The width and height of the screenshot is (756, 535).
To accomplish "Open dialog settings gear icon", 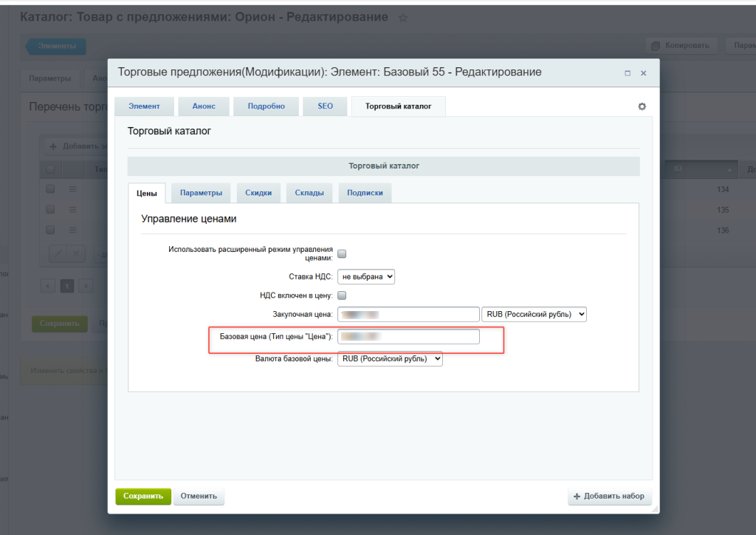I will click(642, 106).
